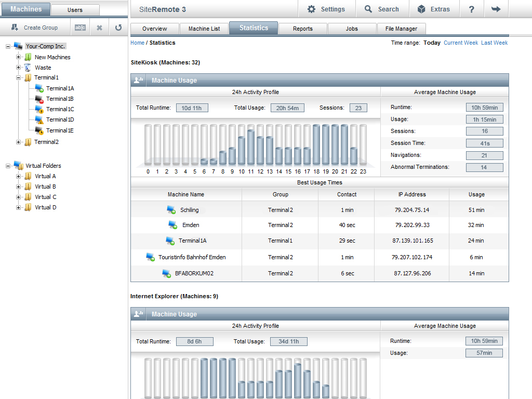The width and height of the screenshot is (532, 399).
Task: Click the delete X icon in sidebar toolbar
Action: pos(99,28)
